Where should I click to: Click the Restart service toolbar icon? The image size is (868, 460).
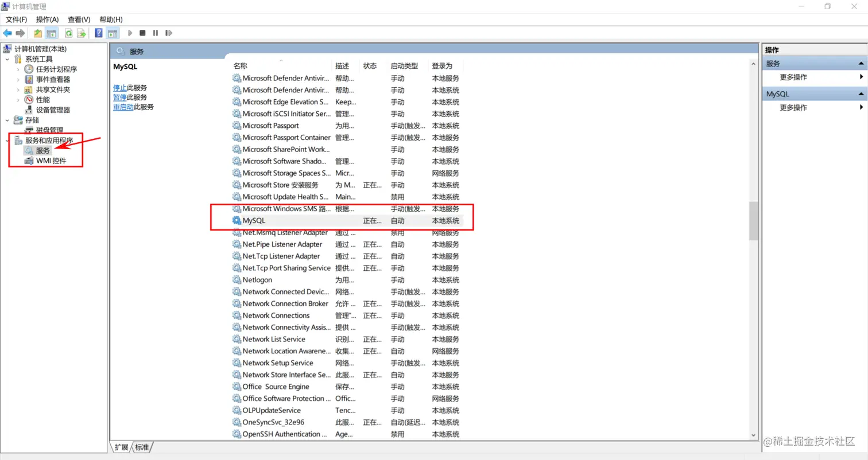coord(169,33)
